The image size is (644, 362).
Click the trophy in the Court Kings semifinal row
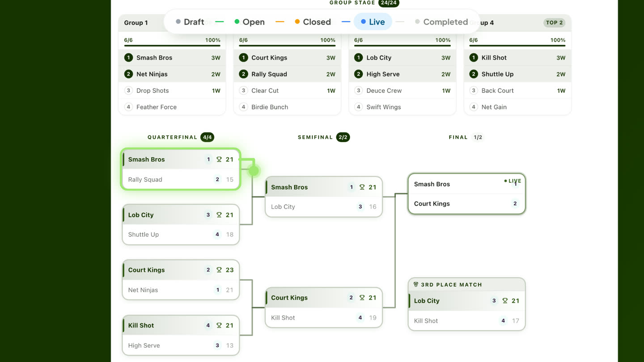tap(362, 298)
